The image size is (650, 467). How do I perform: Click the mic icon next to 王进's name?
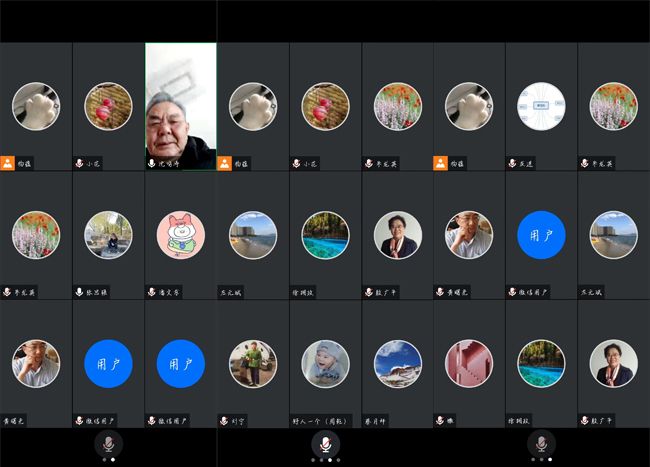click(512, 163)
